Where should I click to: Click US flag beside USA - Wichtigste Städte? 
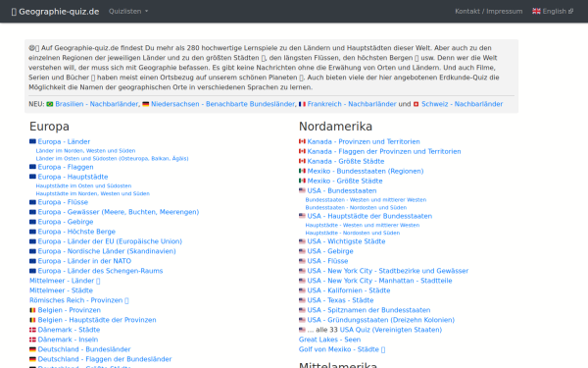point(302,241)
